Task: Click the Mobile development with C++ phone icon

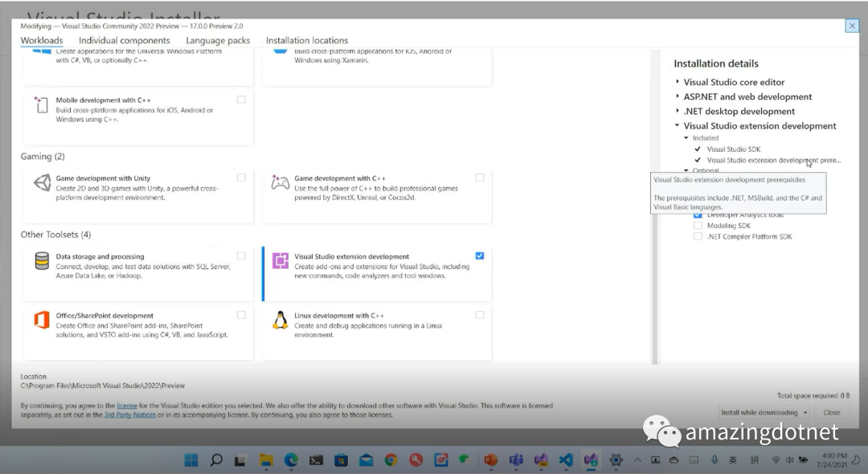Action: pos(42,104)
